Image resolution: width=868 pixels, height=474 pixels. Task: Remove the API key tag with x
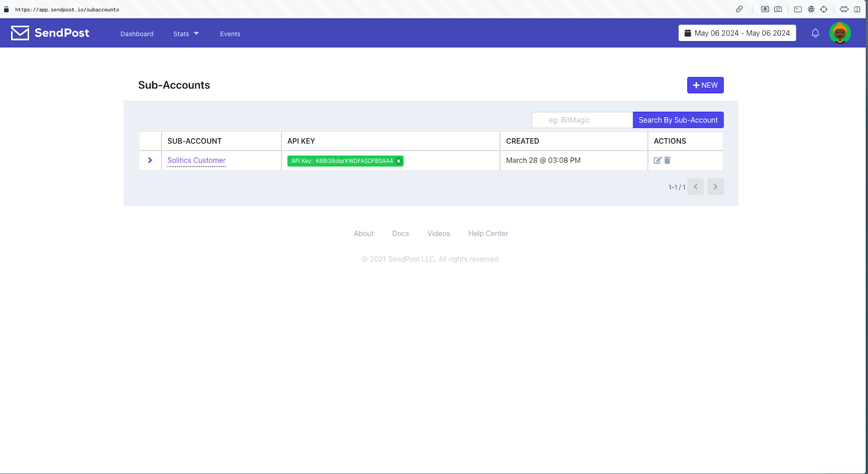pyautogui.click(x=399, y=161)
